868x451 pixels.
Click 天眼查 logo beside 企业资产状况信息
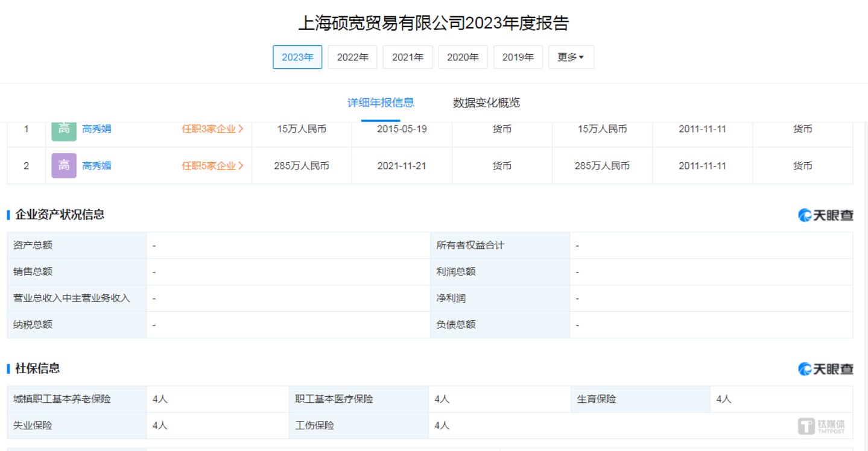pyautogui.click(x=825, y=215)
